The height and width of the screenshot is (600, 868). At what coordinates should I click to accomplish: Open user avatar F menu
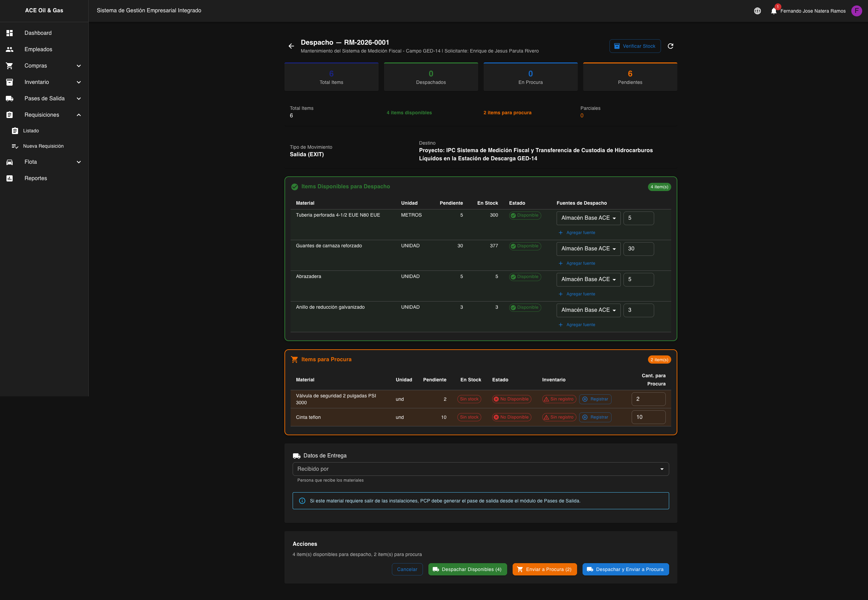(856, 11)
